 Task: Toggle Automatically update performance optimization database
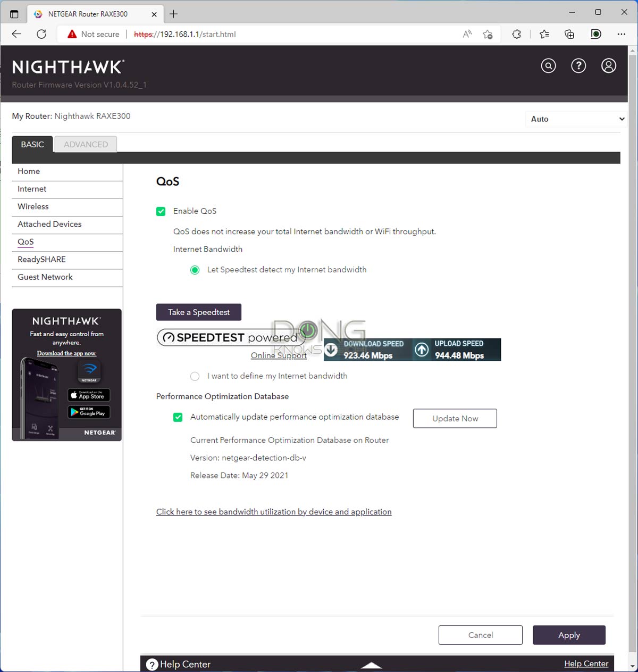point(178,417)
